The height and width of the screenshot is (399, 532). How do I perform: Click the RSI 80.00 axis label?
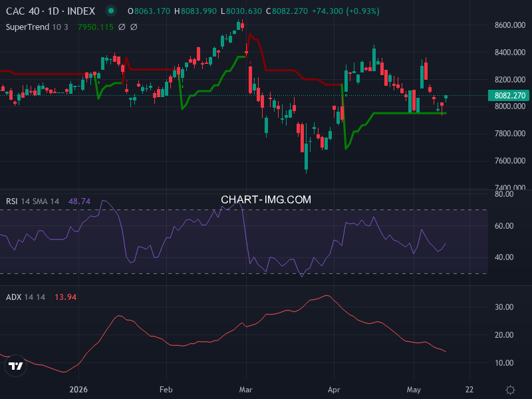[x=504, y=194]
